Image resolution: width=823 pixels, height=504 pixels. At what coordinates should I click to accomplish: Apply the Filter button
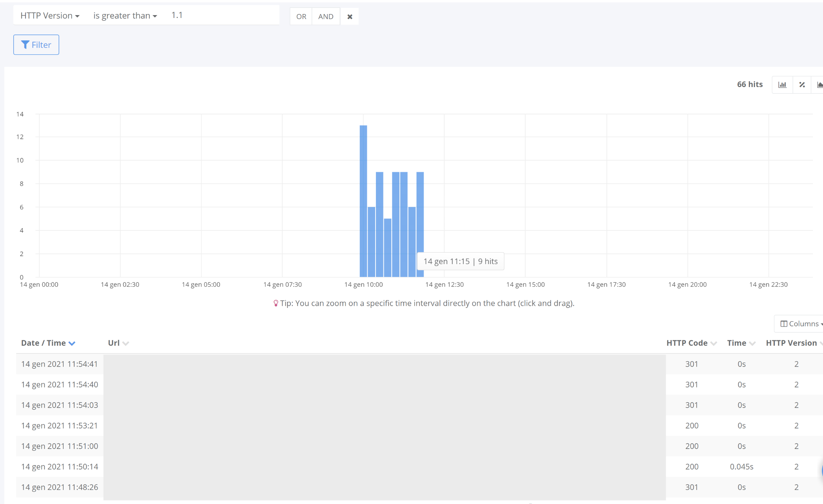(x=36, y=45)
